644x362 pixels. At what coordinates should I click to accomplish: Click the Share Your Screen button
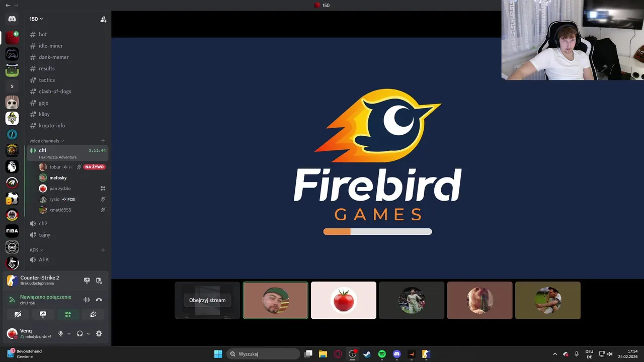tap(43, 314)
